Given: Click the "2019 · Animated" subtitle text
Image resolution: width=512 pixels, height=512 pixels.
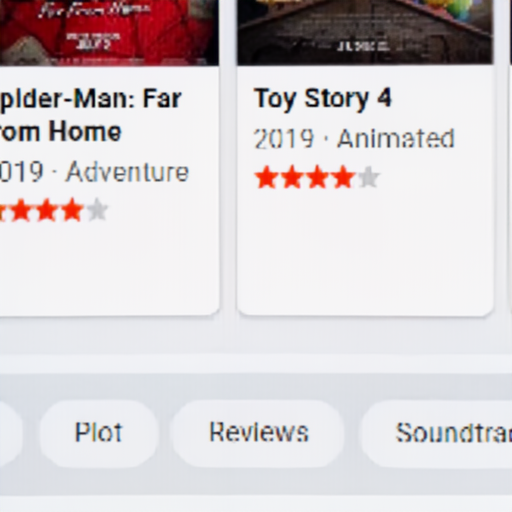Looking at the screenshot, I should coord(354,138).
